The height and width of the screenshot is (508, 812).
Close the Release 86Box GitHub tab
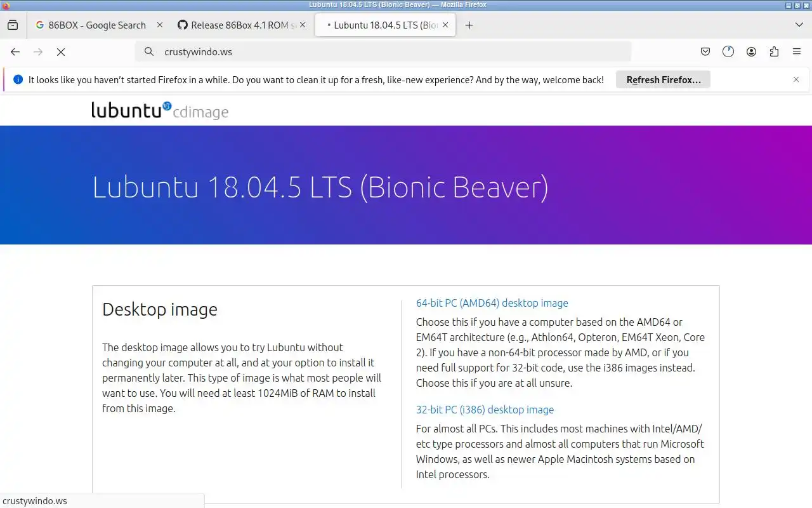coord(302,25)
